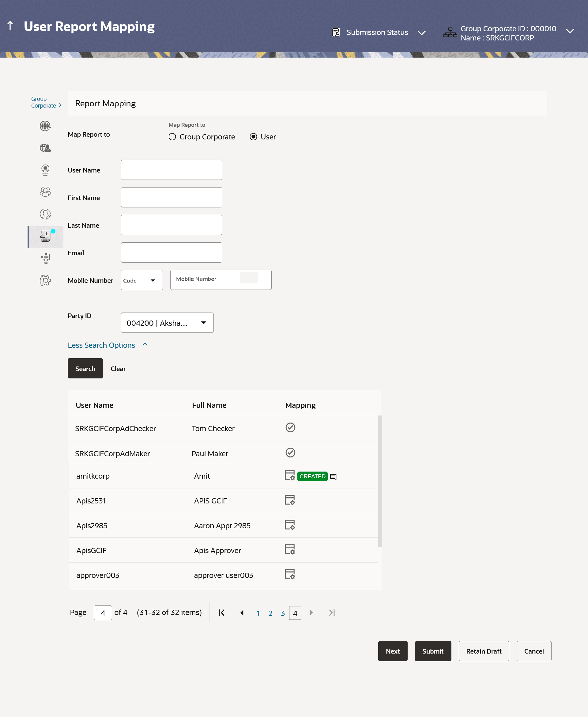Click the back arrow beside User Report Mapping
The image size is (588, 717).
10,26
